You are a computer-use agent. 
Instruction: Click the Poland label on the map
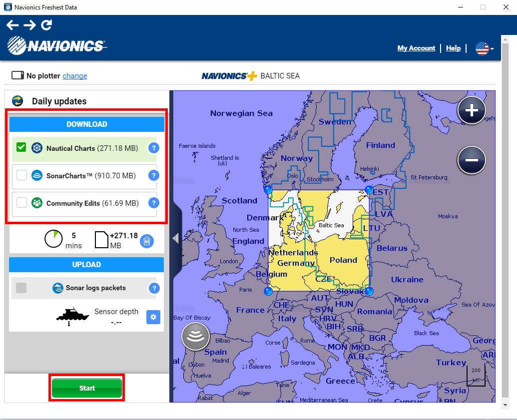click(343, 260)
